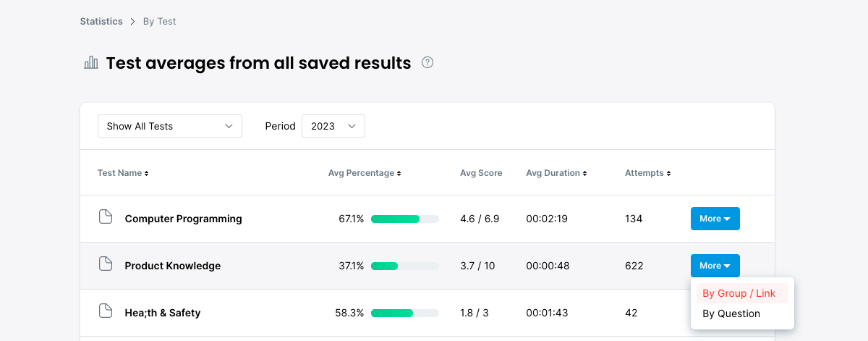This screenshot has height=341, width=868.
Task: Collapse More menu for Product Knowledge
Action: coord(715,266)
